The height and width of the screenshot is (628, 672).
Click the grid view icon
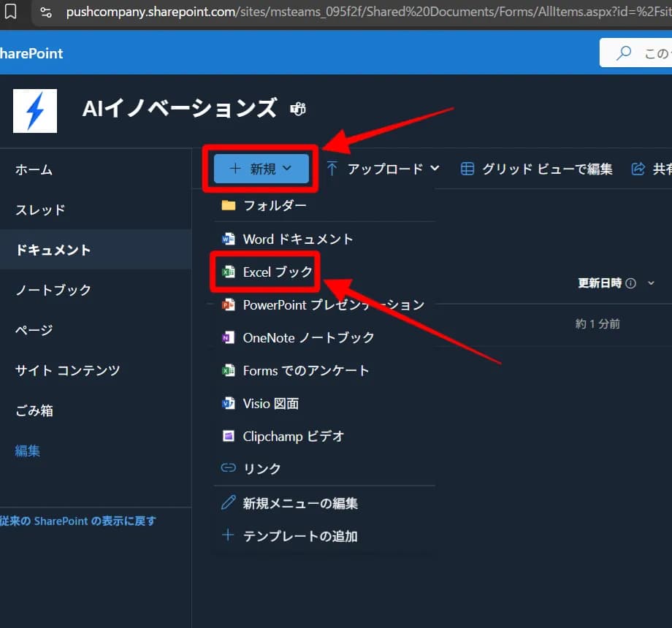[x=467, y=169]
